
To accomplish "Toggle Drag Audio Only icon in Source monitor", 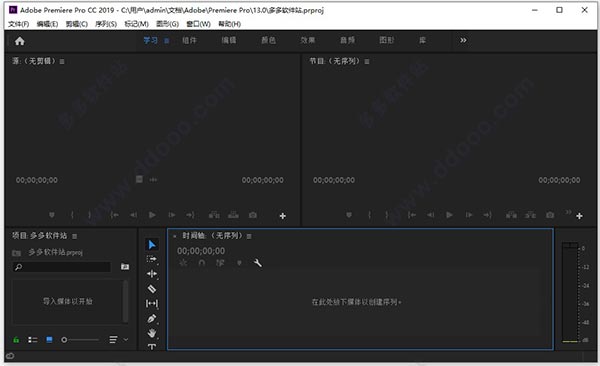I will tap(153, 180).
